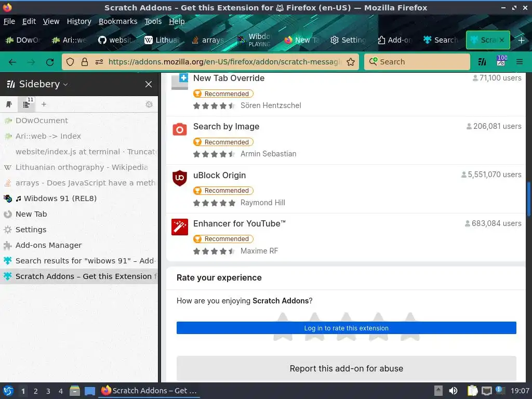Open site security padlock info

(x=85, y=62)
